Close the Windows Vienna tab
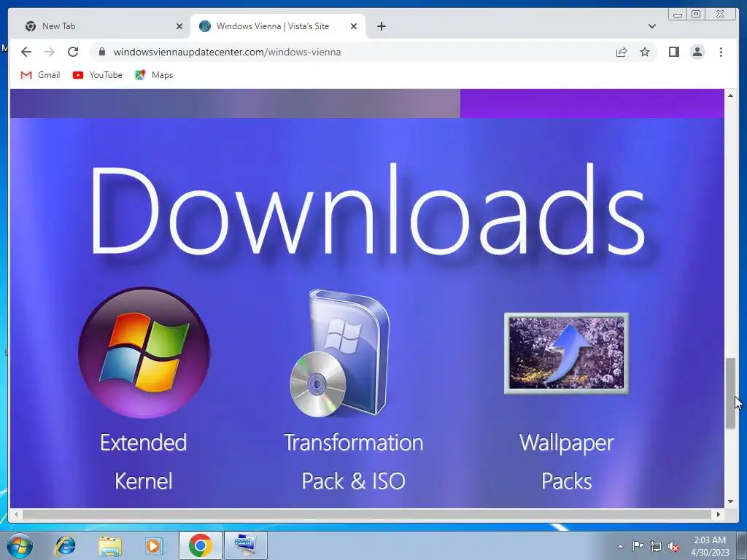This screenshot has width=747, height=560. pos(354,26)
